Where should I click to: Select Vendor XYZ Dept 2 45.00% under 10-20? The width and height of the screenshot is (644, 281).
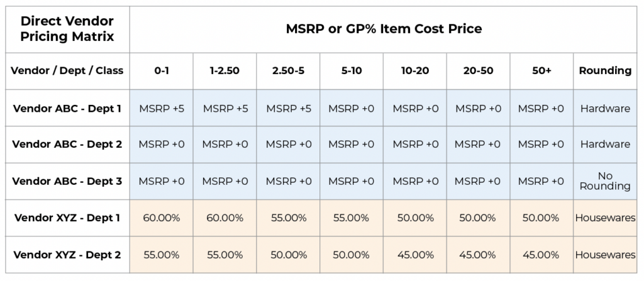pyautogui.click(x=415, y=255)
